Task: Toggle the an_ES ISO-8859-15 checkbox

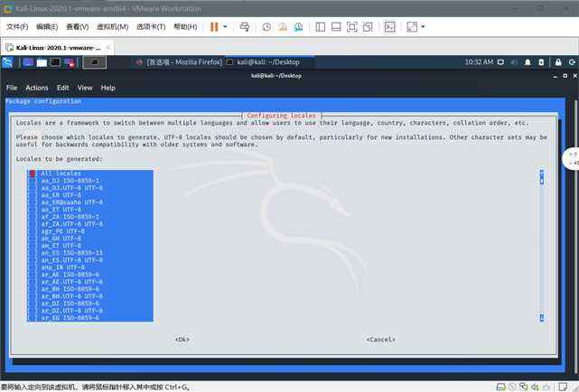Action: click(33, 253)
